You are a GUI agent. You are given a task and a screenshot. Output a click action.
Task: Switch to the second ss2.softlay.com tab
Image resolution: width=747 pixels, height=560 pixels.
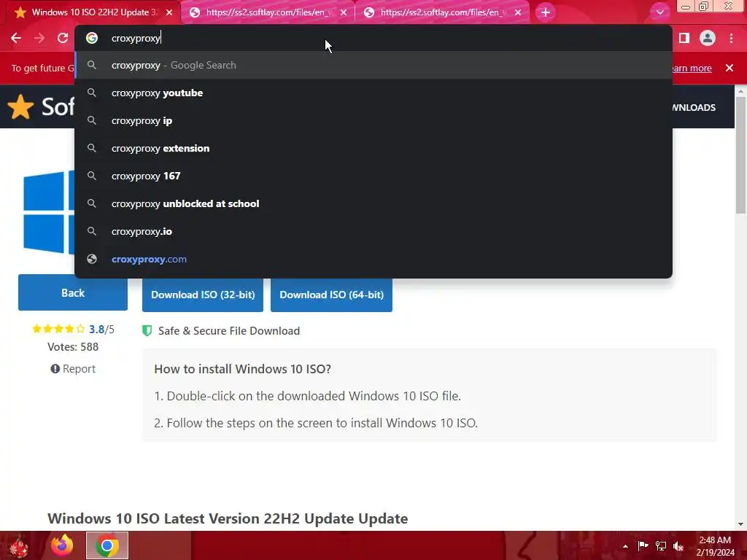click(267, 12)
